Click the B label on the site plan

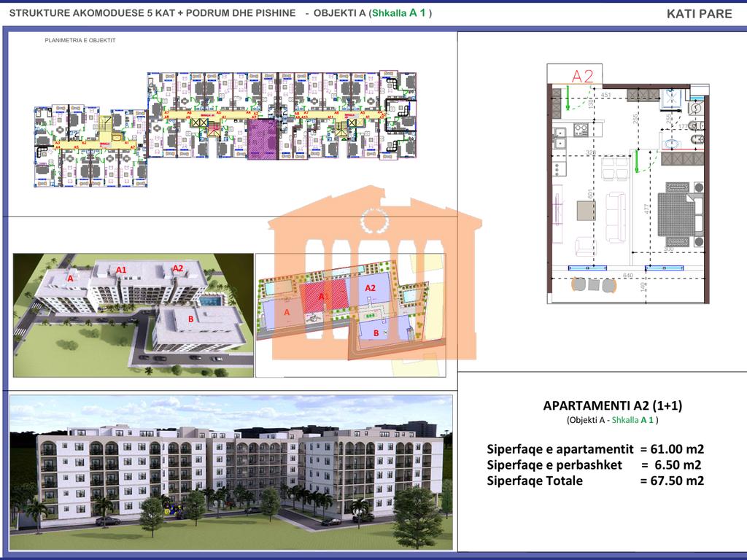coord(376,332)
